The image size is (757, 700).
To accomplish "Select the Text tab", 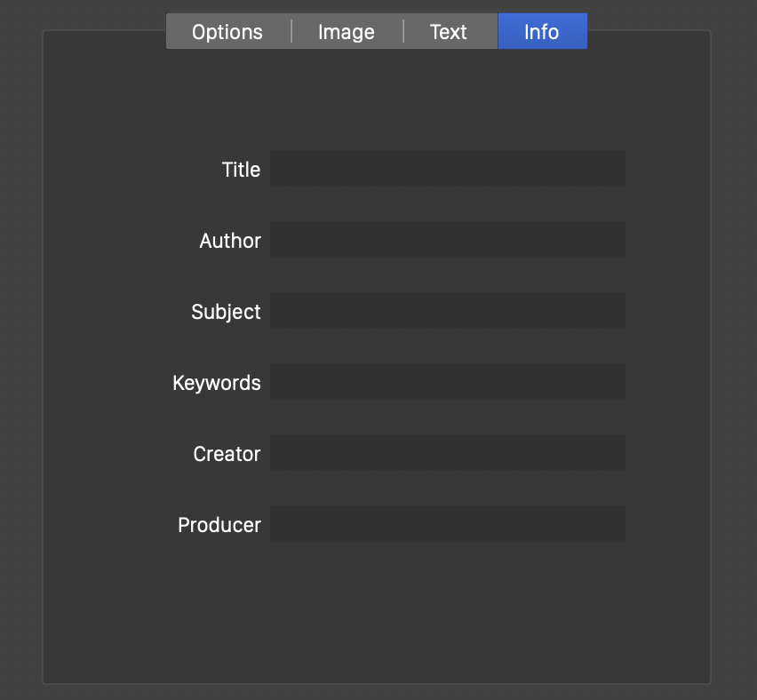I will pyautogui.click(x=449, y=32).
